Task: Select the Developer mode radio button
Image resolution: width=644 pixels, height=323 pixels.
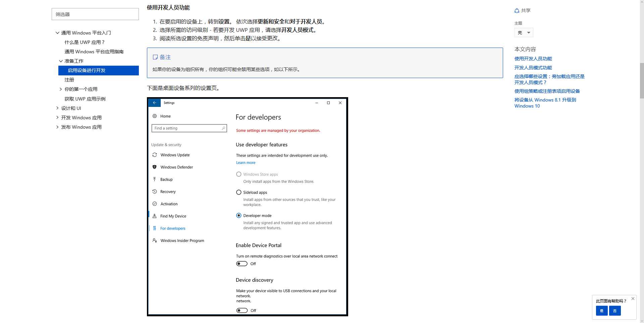Action: 239,215
